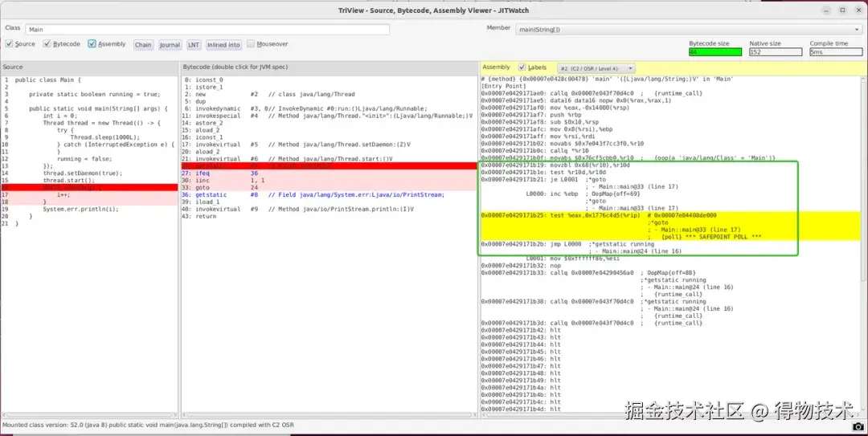Screen dimensions: 868x436
Task: Select bytecode line '11: invokespecial #4'
Action: 328,116
